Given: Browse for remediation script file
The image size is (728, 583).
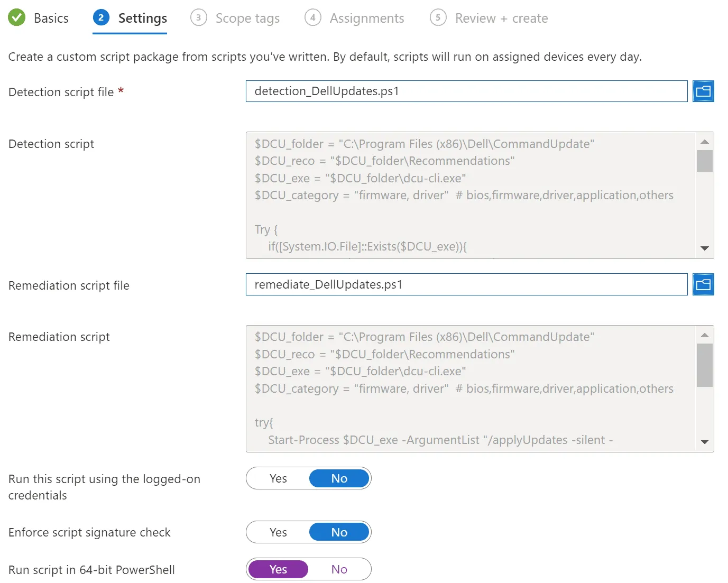Looking at the screenshot, I should pyautogui.click(x=703, y=284).
